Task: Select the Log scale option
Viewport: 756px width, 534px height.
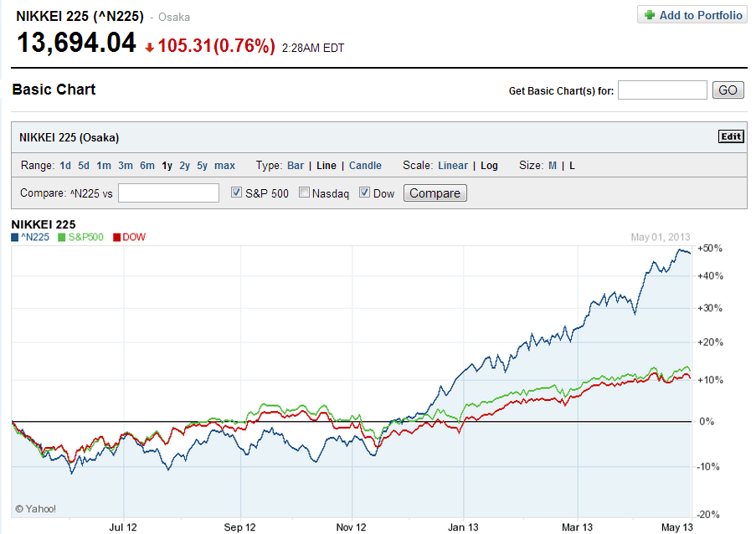Action: click(x=489, y=166)
